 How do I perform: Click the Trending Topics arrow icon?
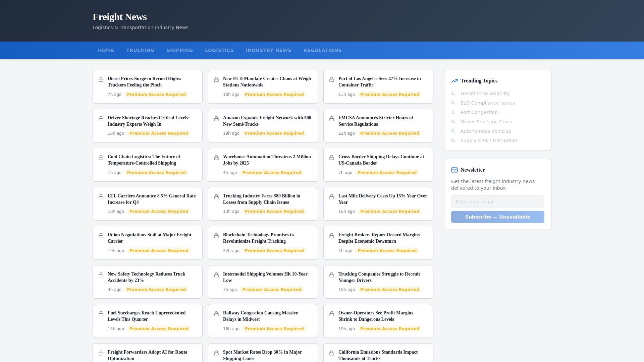click(x=454, y=81)
